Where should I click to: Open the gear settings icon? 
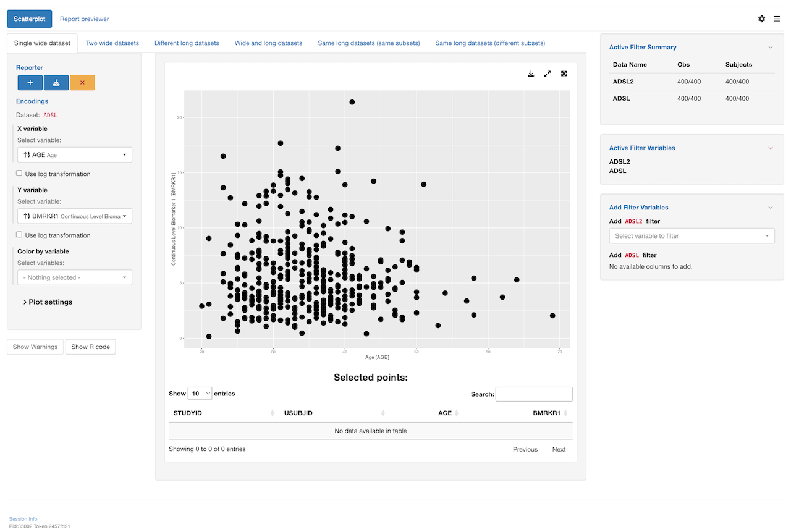(x=761, y=19)
